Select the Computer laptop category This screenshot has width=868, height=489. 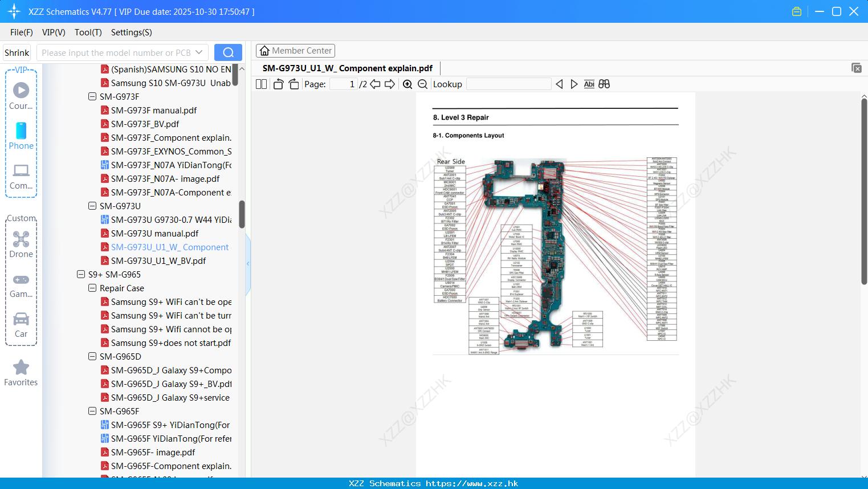[x=21, y=177]
